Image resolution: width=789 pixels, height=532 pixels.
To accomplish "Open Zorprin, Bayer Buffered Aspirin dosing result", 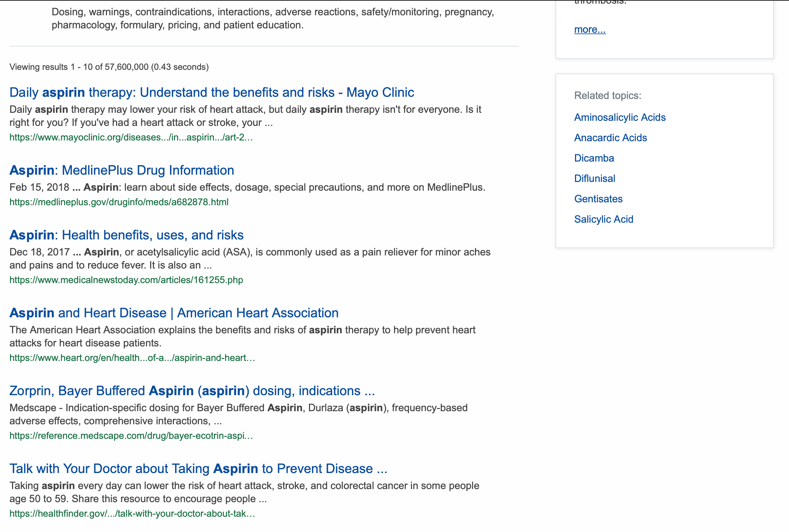I will coord(192,391).
